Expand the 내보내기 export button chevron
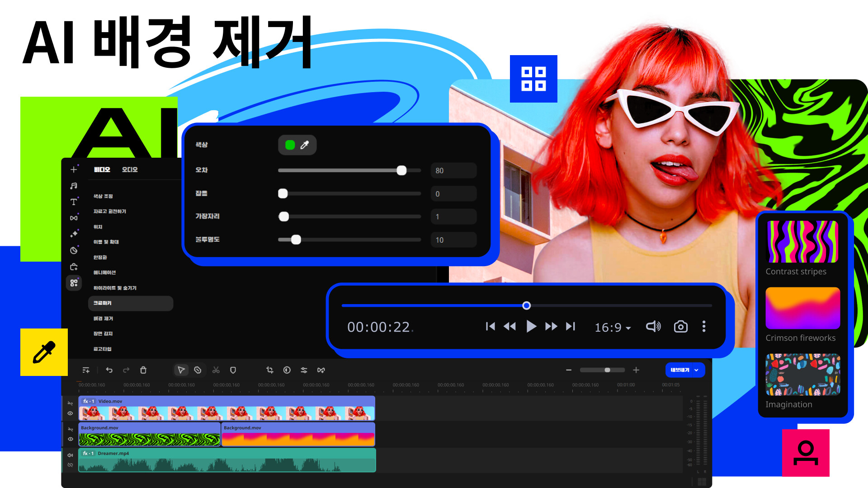 point(696,370)
